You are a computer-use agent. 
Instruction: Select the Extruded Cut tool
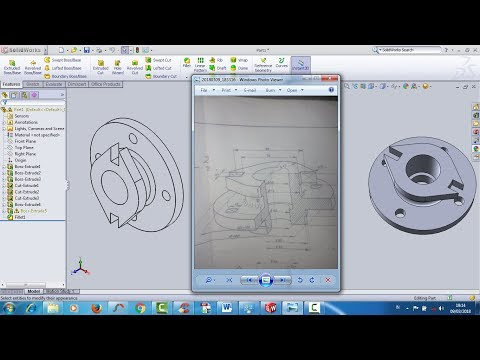click(101, 67)
